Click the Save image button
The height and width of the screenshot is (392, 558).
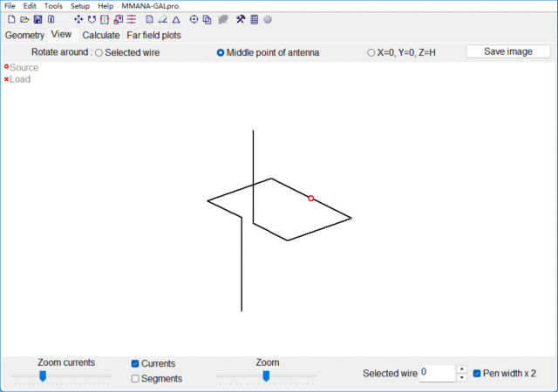coord(508,51)
